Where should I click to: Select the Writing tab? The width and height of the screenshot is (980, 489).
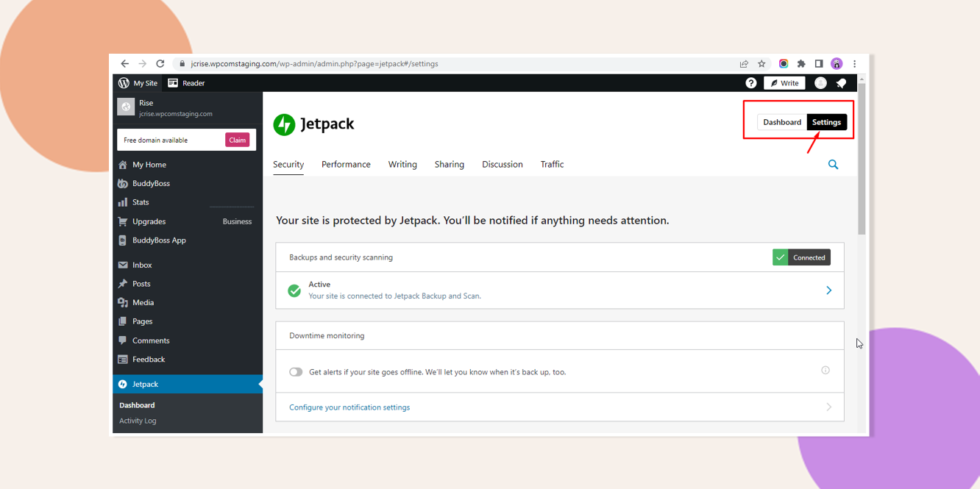pyautogui.click(x=402, y=165)
